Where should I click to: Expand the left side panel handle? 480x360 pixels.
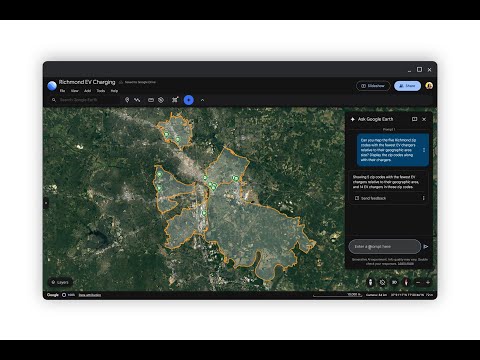point(46,203)
